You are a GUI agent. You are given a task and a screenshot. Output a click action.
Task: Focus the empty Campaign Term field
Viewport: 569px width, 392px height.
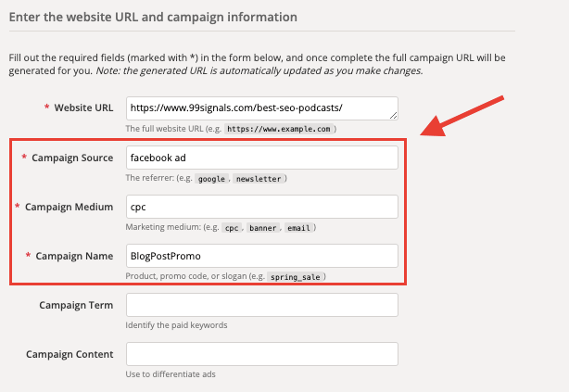pos(261,305)
